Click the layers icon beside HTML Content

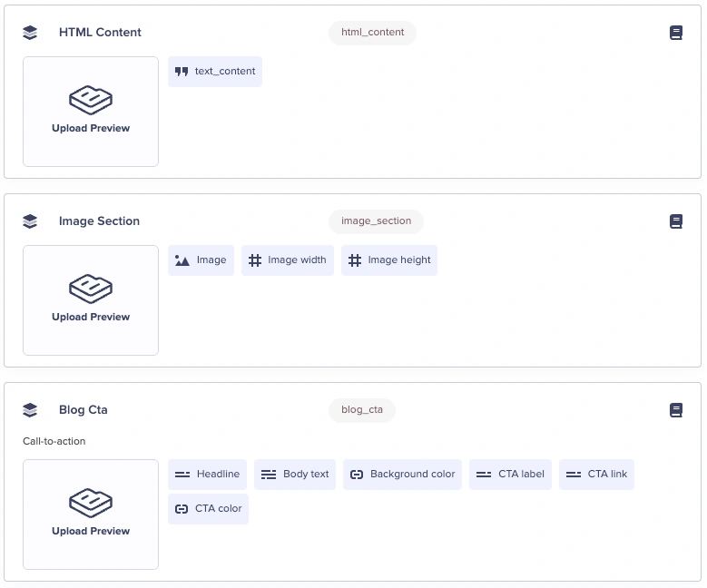coord(30,33)
